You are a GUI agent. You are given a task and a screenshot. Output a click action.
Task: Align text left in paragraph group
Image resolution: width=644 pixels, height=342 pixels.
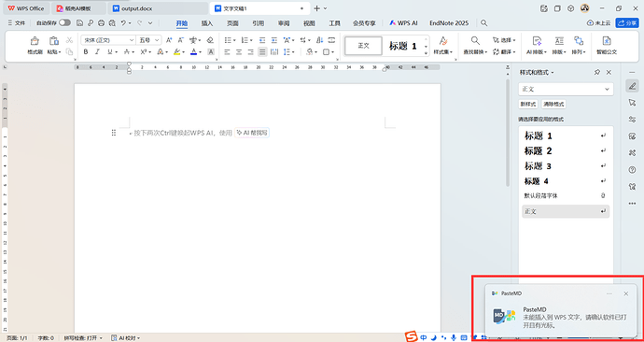pos(228,51)
